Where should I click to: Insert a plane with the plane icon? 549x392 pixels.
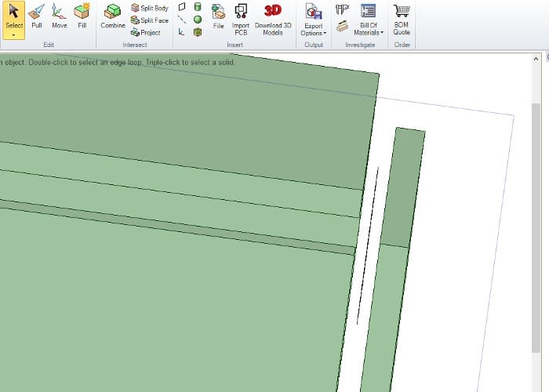(x=182, y=6)
